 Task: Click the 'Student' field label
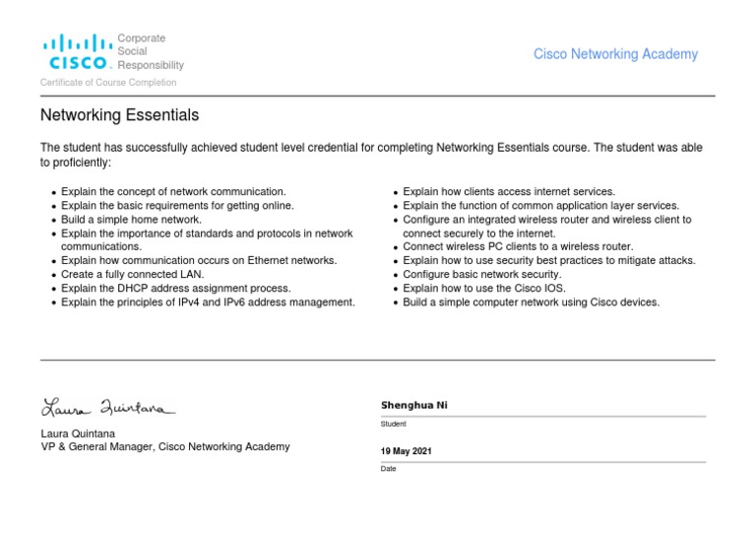pyautogui.click(x=393, y=424)
